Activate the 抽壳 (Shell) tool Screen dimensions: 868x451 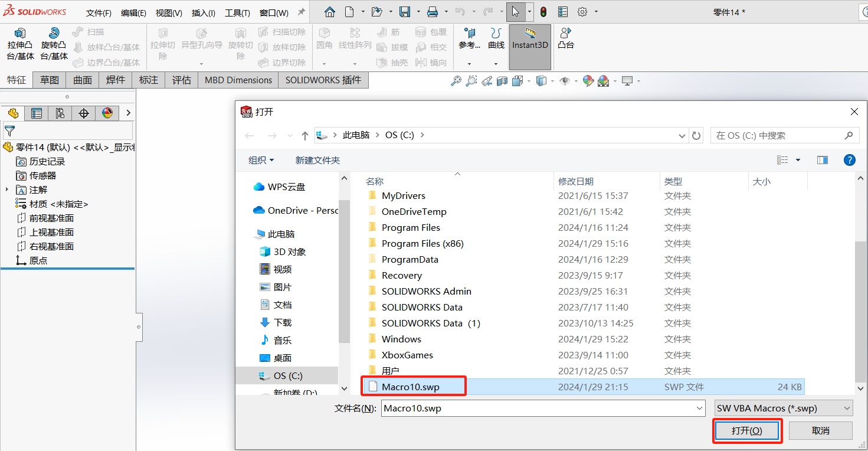point(391,63)
